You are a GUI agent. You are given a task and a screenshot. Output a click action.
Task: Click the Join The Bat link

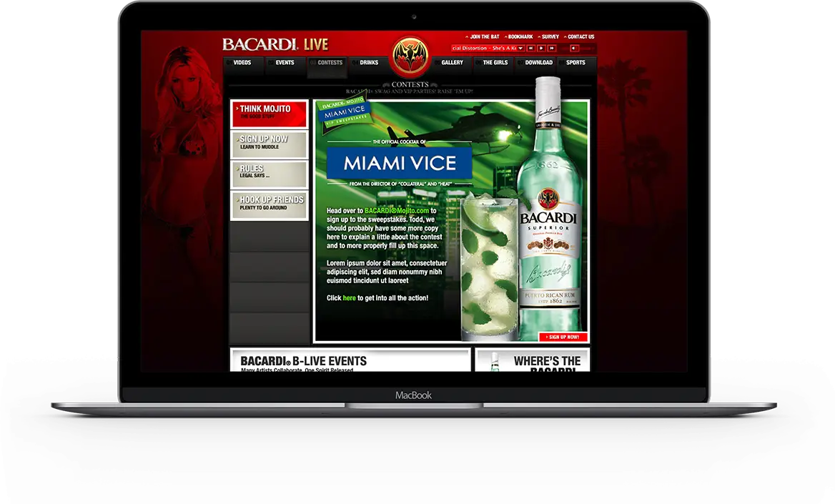click(484, 36)
